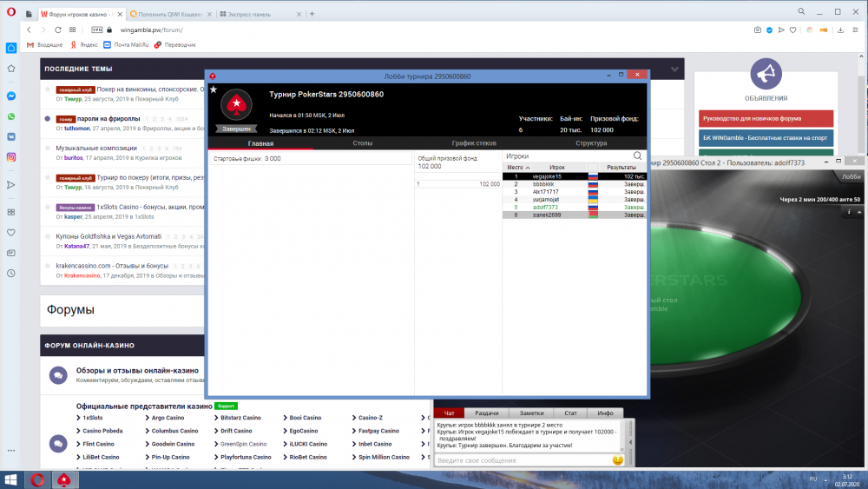868x489 pixels.
Task: Click the blue ad blocker shield icon
Action: 769,30
